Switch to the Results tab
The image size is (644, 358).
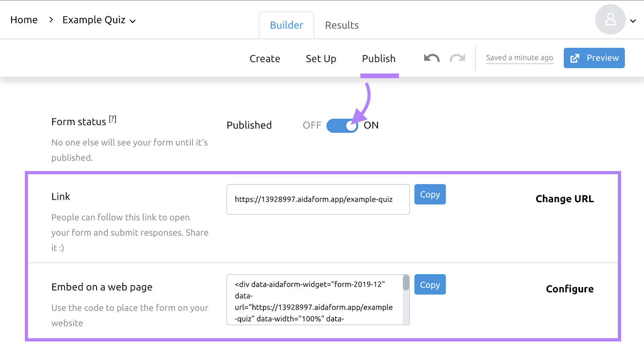[342, 25]
